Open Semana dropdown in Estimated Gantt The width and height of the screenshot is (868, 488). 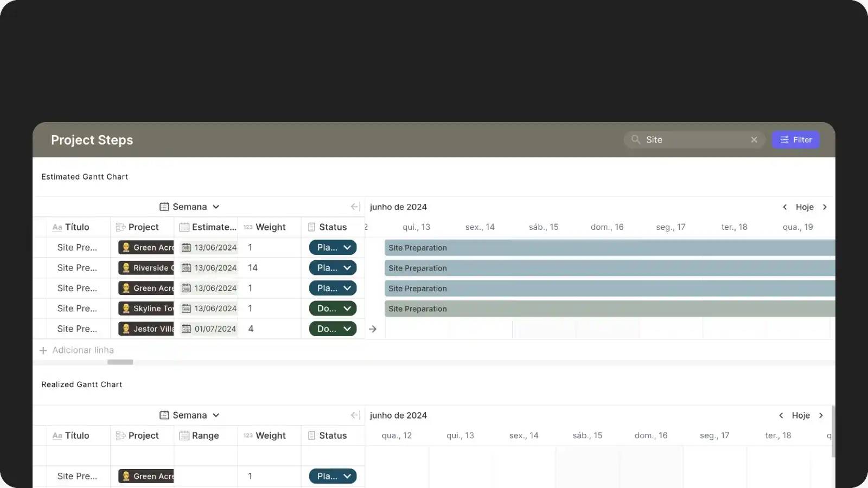coord(189,207)
